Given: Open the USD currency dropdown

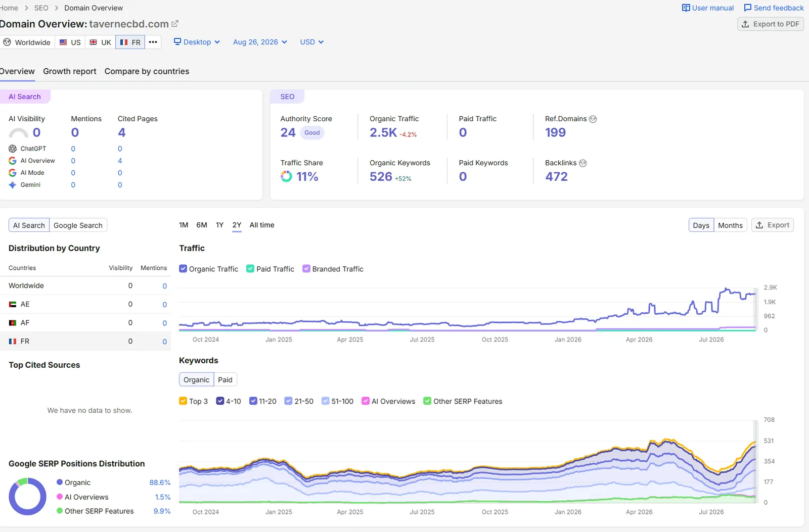Looking at the screenshot, I should 311,42.
